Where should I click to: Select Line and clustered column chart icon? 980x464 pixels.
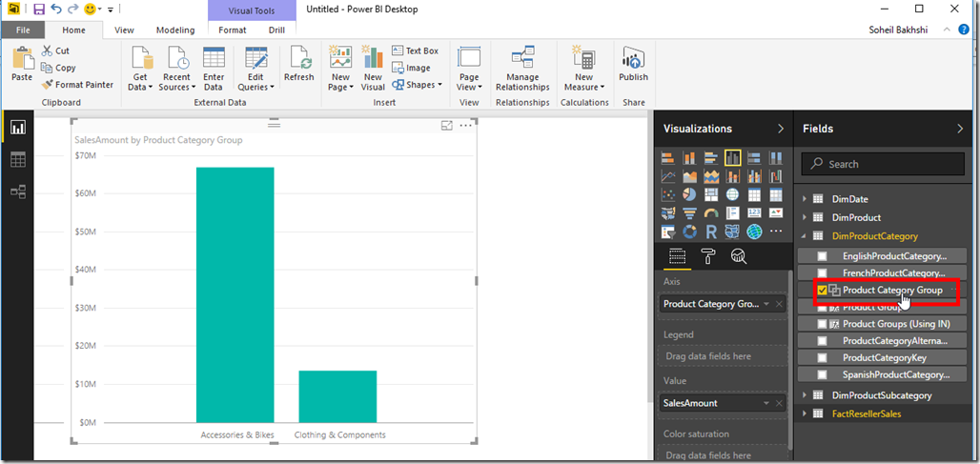pos(754,176)
